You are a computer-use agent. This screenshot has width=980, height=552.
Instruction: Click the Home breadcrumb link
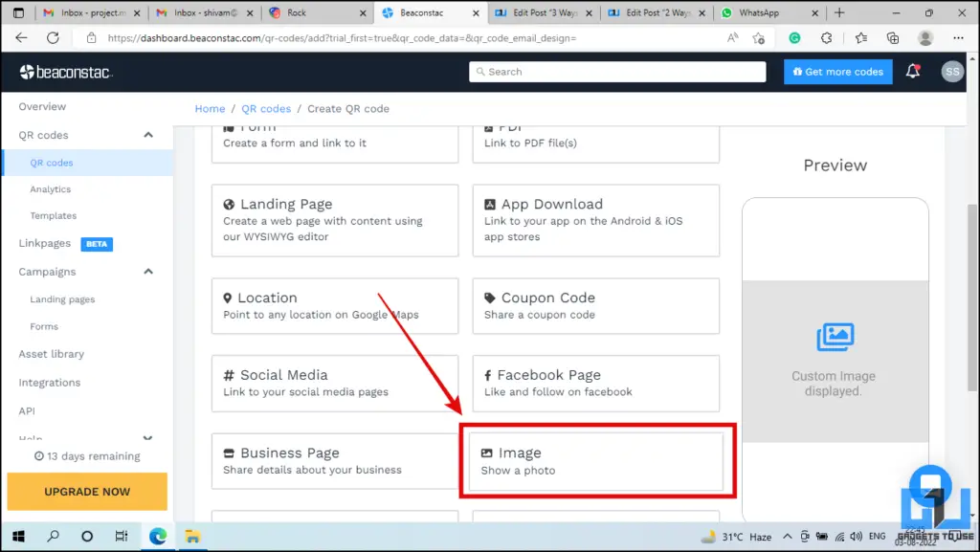210,109
